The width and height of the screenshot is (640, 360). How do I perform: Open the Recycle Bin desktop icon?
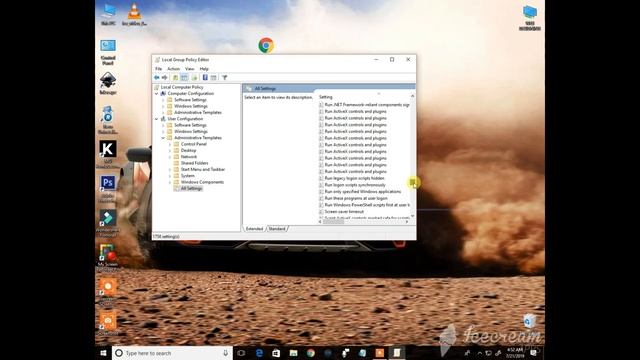pyautogui.click(x=529, y=322)
